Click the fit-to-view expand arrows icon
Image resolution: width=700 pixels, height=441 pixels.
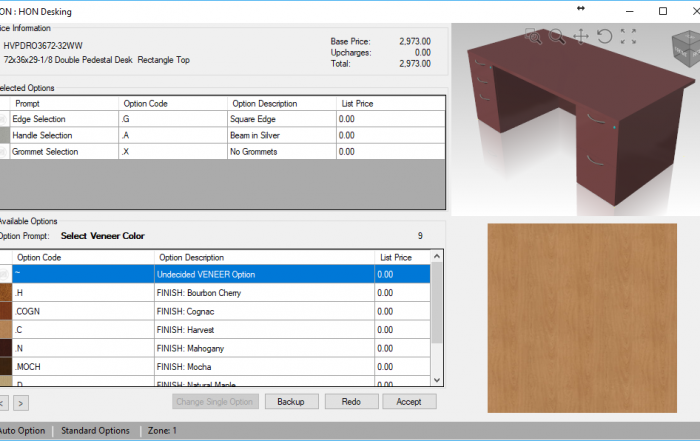[x=628, y=36]
